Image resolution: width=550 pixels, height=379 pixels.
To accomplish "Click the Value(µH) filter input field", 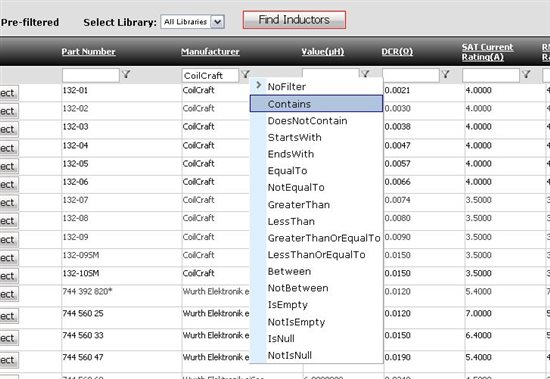I will (330, 73).
